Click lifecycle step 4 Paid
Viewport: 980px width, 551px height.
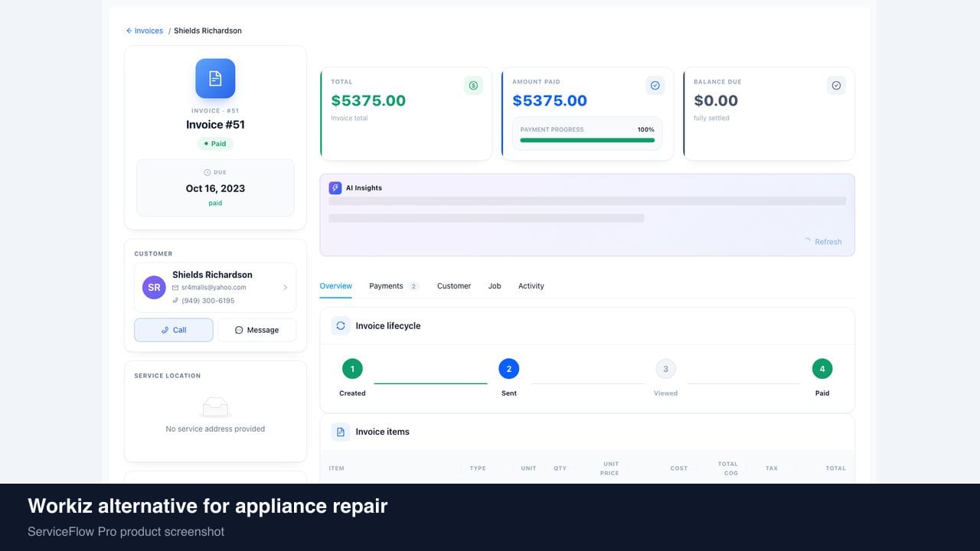822,369
